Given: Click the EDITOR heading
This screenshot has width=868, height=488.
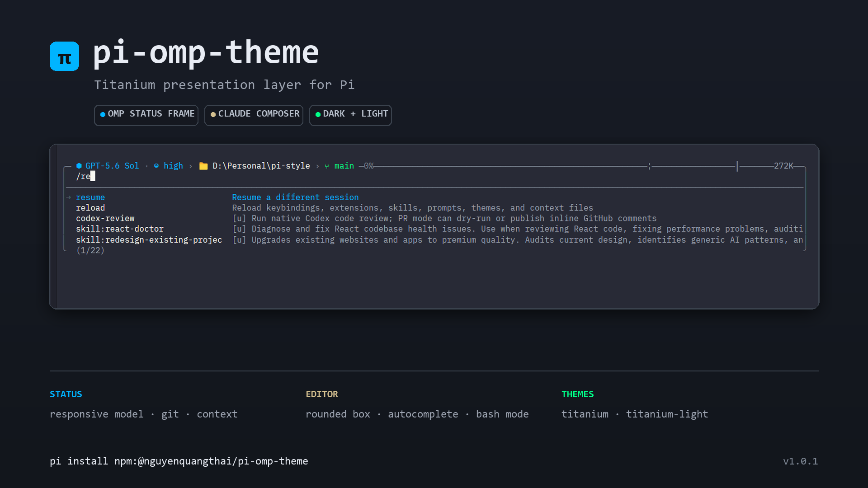Looking at the screenshot, I should coord(322,394).
